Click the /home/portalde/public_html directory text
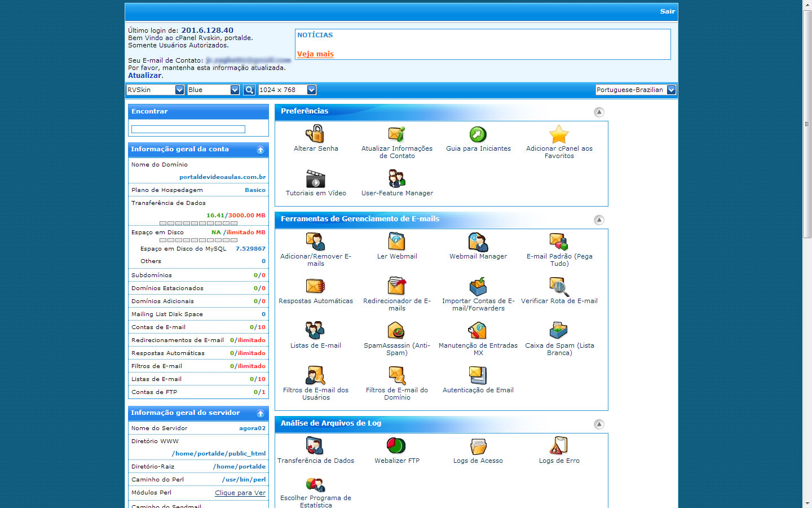 [219, 454]
